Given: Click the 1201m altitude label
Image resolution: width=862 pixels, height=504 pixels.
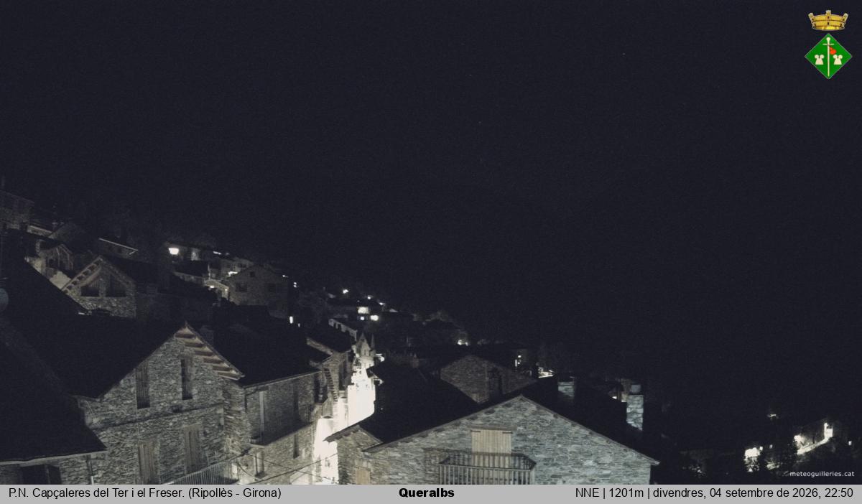Looking at the screenshot, I should [626, 493].
